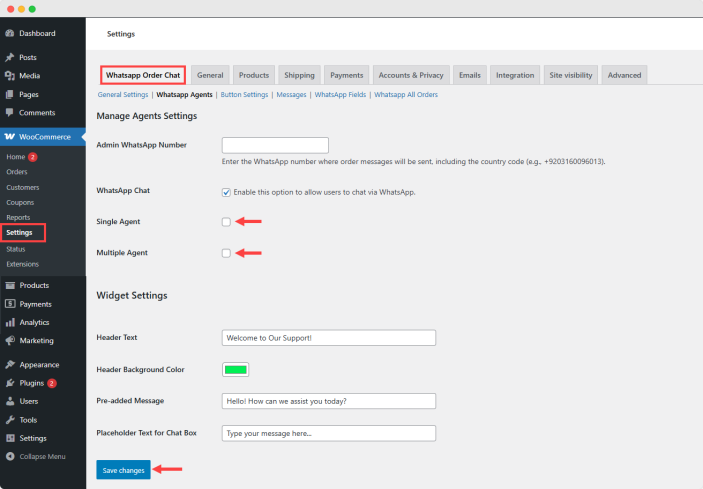Open the Comments bubble icon

pos(10,112)
